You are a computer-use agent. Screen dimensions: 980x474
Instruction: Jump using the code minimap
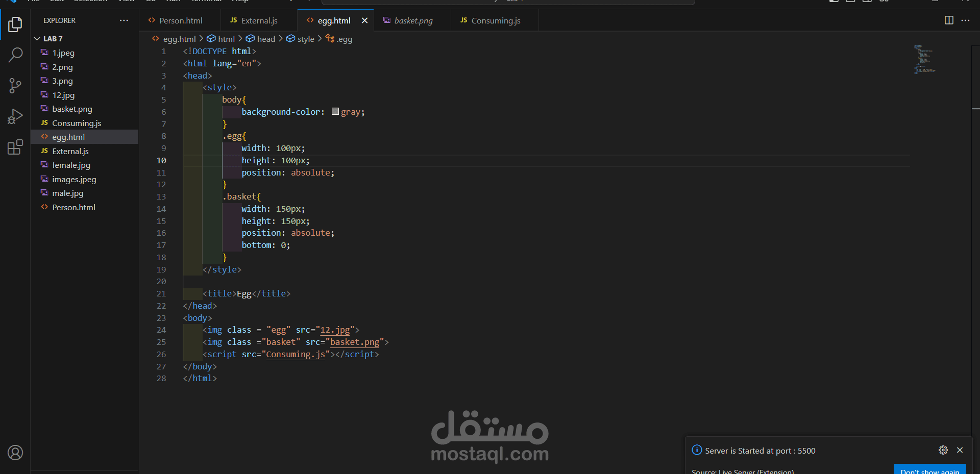924,59
